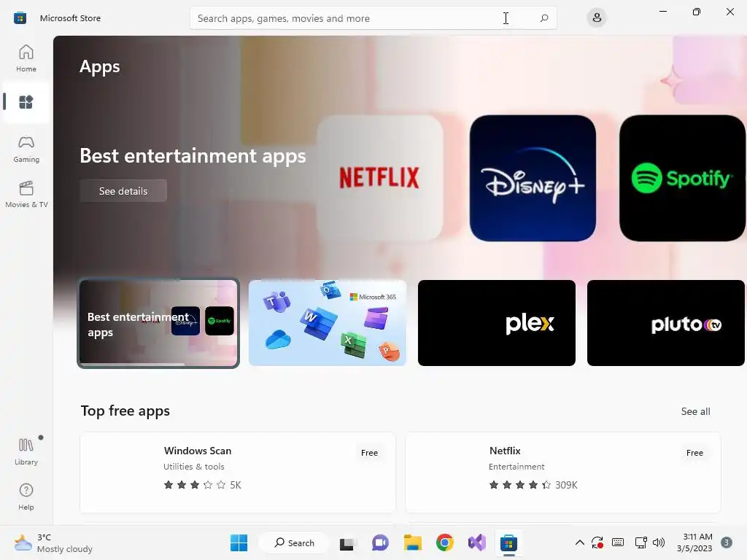747x560 pixels.
Task: Open the notification count badge
Action: point(727,542)
